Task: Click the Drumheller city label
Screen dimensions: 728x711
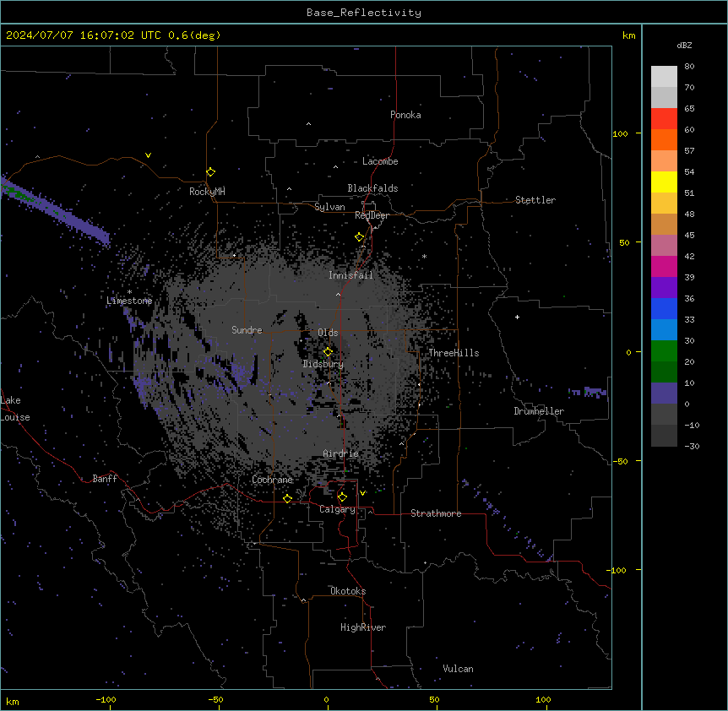Action: [539, 411]
